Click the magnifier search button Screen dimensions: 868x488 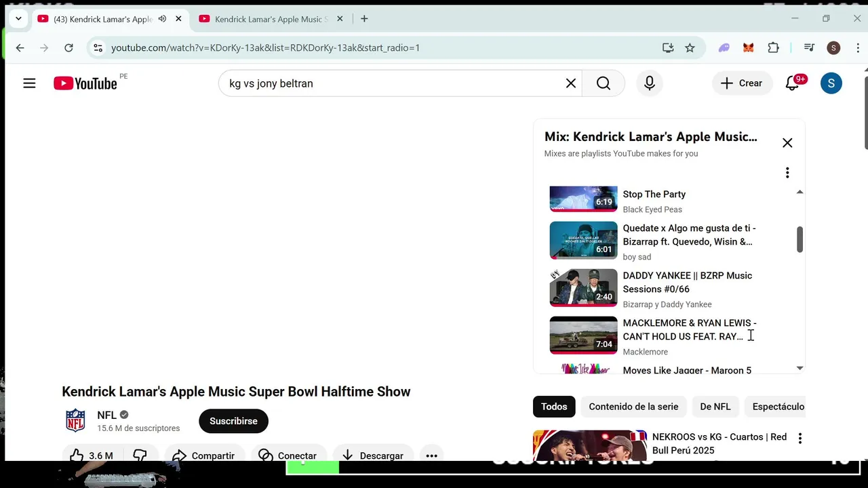pos(604,83)
